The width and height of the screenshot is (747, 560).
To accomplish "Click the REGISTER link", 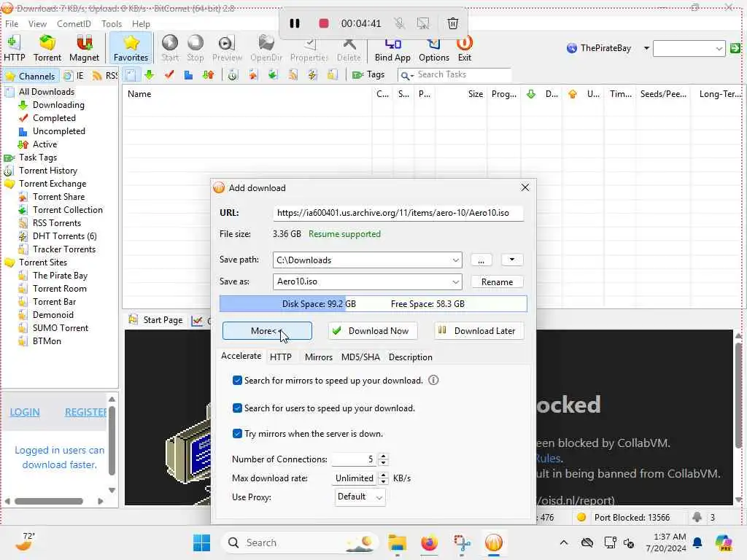I will point(86,413).
